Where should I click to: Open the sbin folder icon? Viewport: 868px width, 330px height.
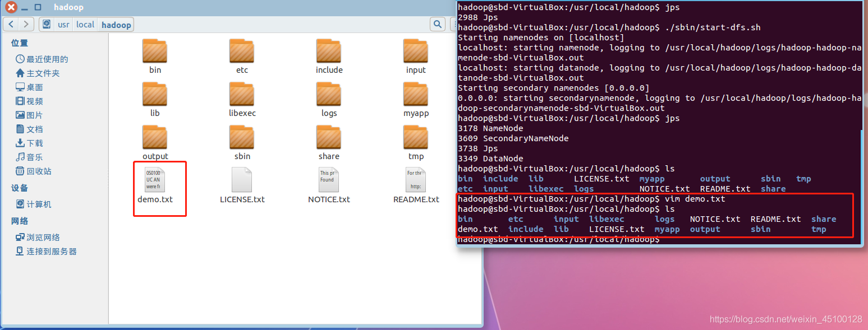(242, 137)
